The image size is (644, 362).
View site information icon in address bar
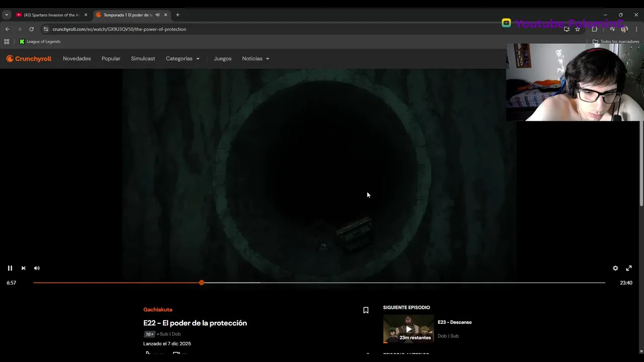[46, 29]
